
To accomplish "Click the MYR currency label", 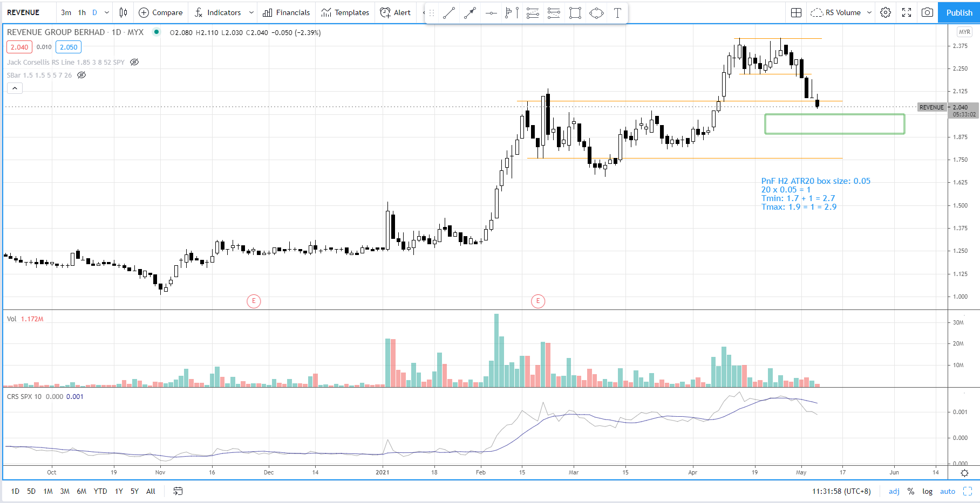I will (x=964, y=32).
